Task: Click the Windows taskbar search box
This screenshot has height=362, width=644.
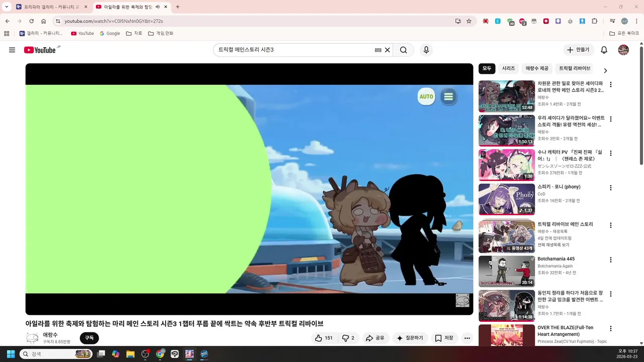Action: pyautogui.click(x=56, y=354)
